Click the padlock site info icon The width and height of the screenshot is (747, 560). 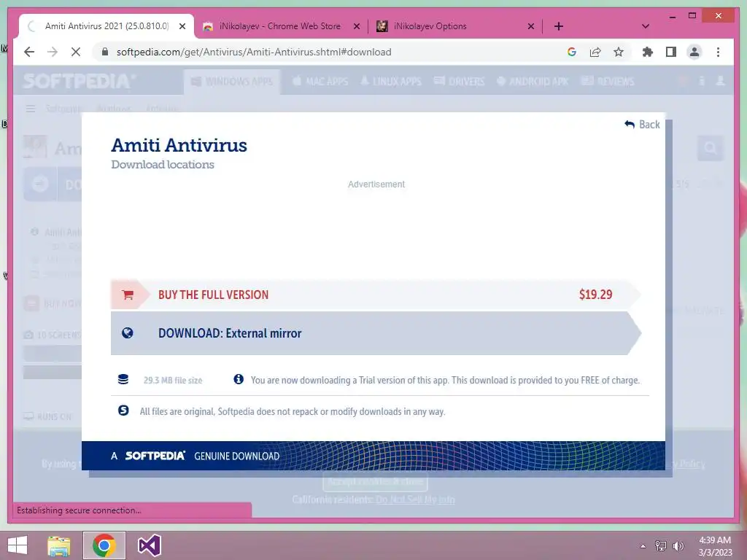[x=105, y=52]
